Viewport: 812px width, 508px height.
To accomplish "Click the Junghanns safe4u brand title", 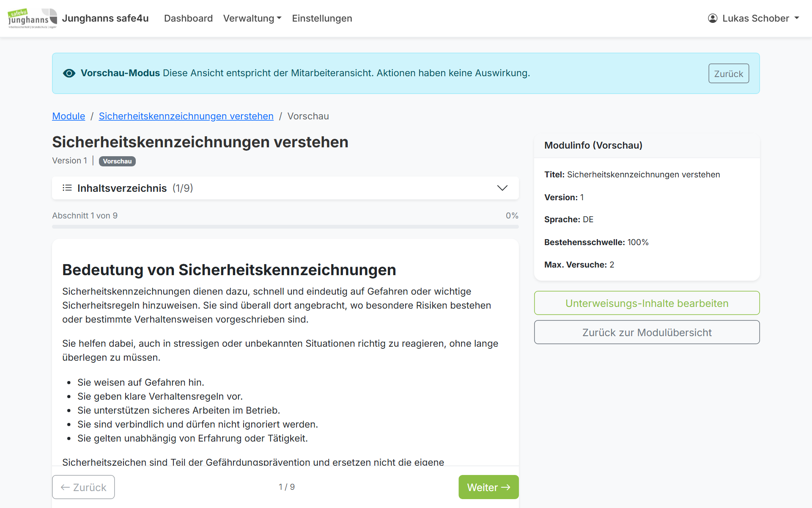I will pos(105,18).
